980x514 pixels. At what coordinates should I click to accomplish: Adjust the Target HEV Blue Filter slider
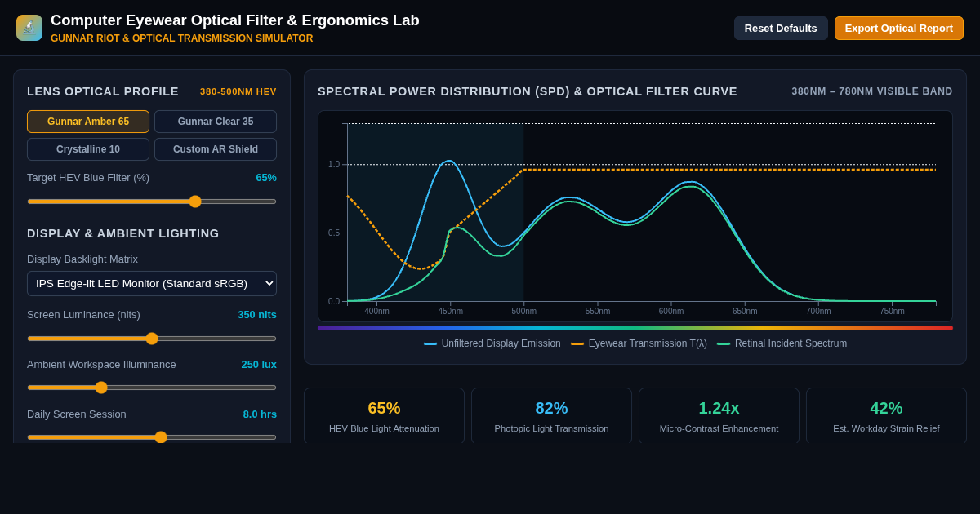point(152,202)
